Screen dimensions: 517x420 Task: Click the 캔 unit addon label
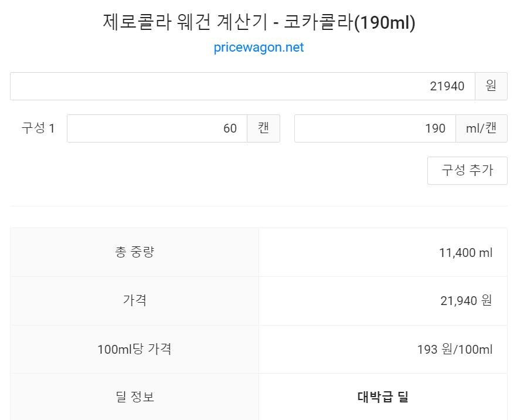[x=263, y=128]
